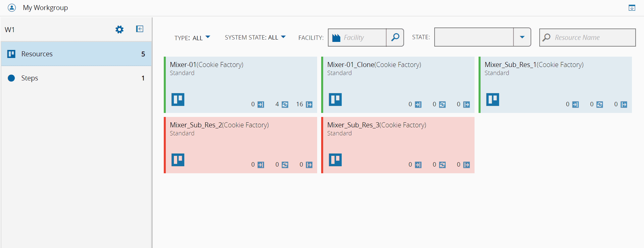Image resolution: width=644 pixels, height=248 pixels.
Task: Switch to the Steps tab
Action: tap(76, 78)
